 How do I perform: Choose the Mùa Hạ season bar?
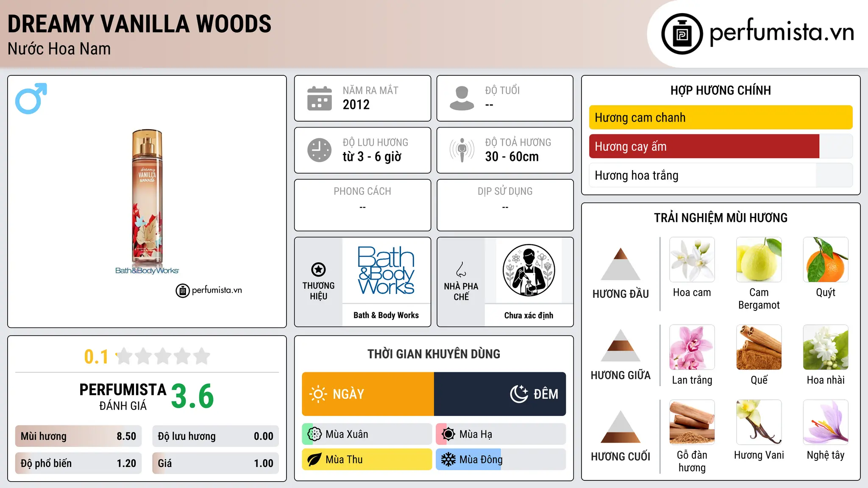(x=501, y=434)
